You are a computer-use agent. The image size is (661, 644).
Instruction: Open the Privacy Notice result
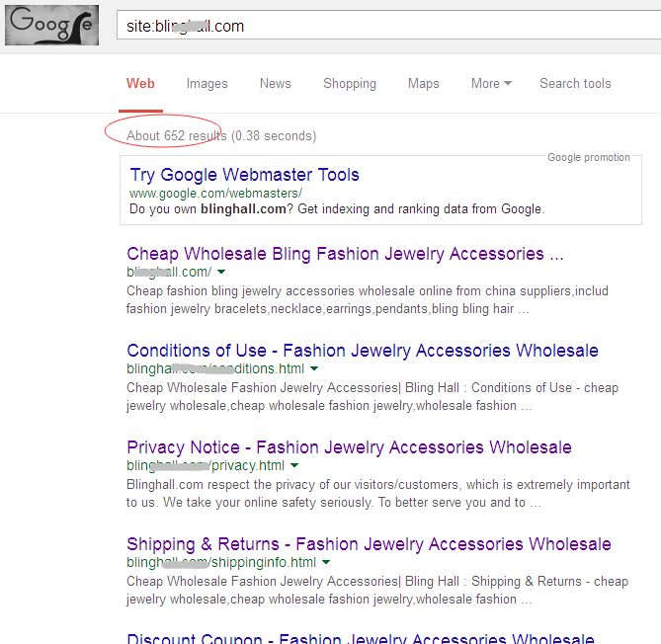click(x=349, y=447)
